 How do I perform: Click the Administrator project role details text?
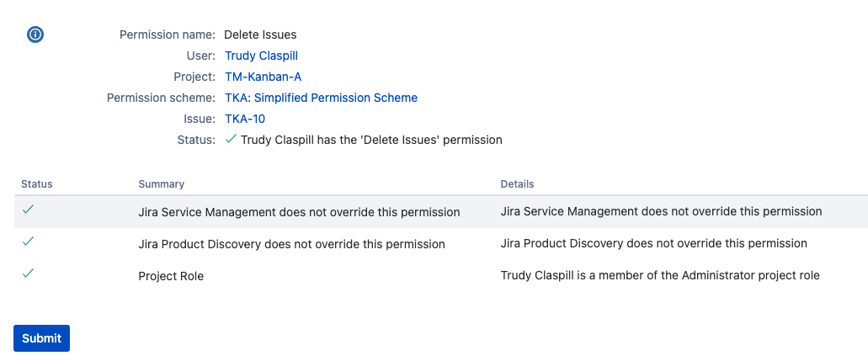[659, 275]
